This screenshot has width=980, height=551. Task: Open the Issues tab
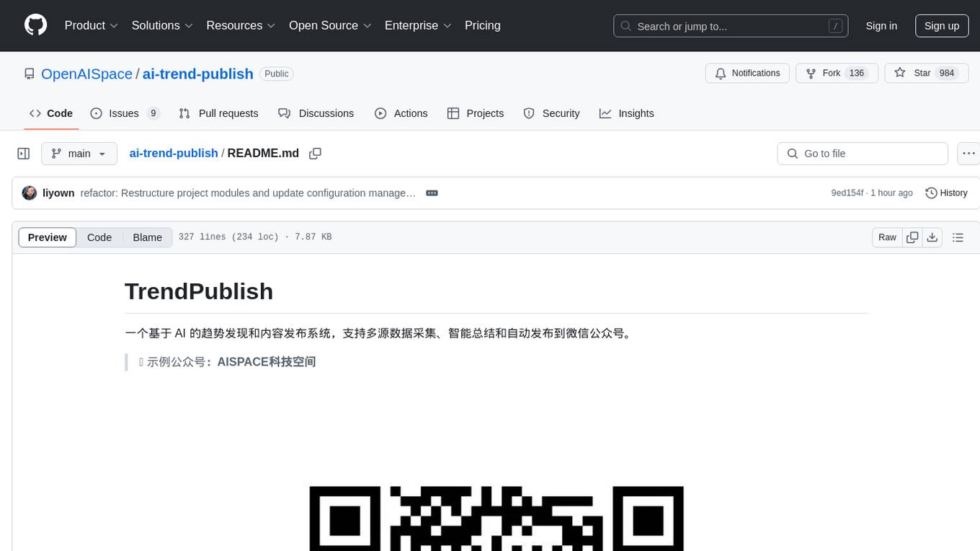click(125, 113)
